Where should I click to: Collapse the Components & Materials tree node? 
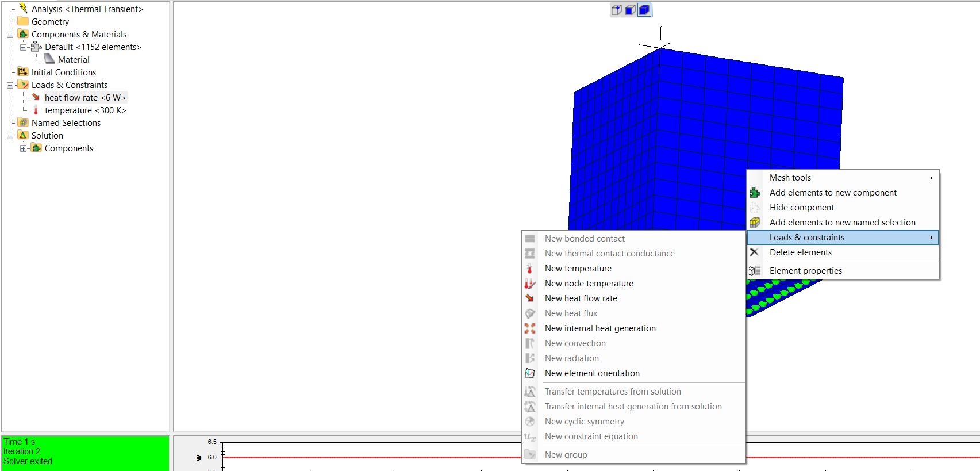click(x=10, y=35)
